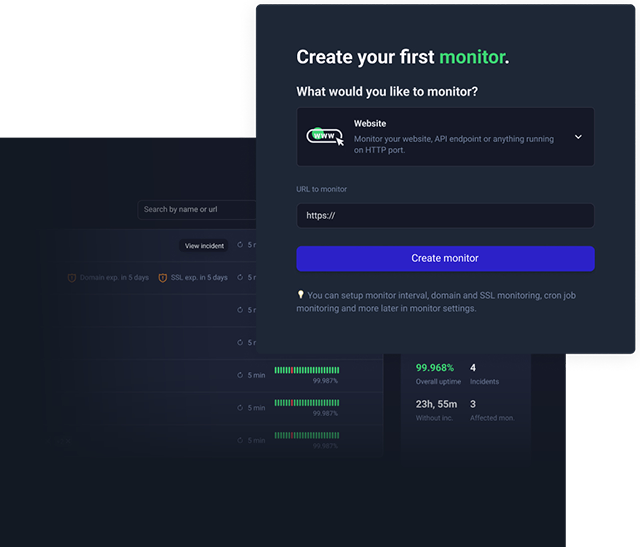Click the second 99.987% uptime bar
This screenshot has width=640, height=547.
tap(306, 403)
